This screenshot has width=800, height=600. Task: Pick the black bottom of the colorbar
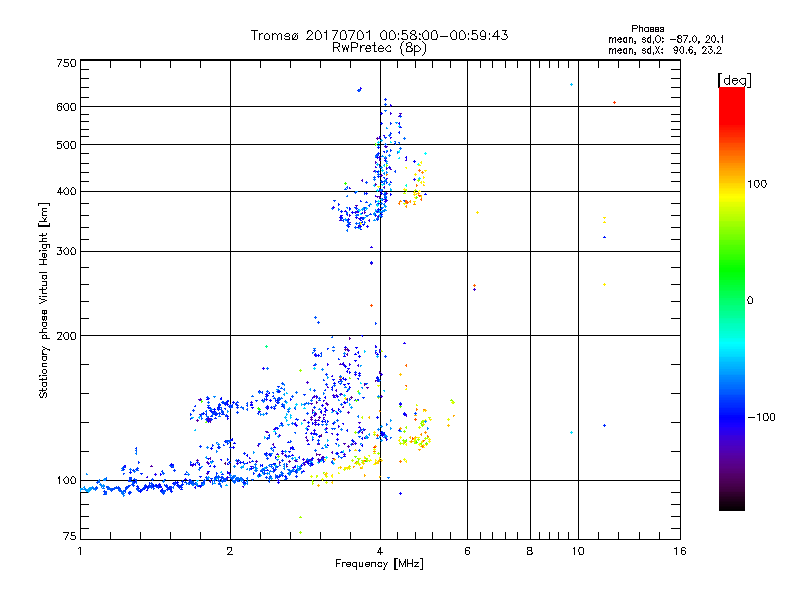732,503
